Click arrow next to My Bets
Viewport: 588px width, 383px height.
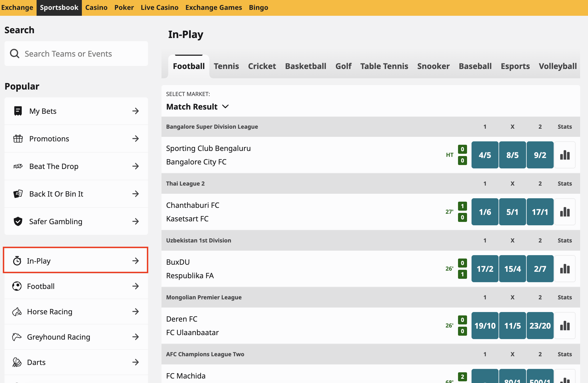[136, 111]
